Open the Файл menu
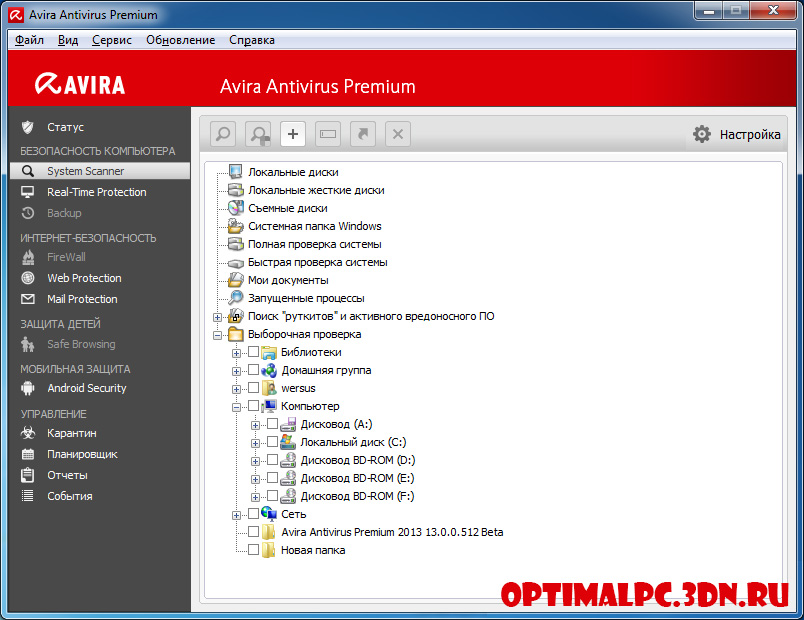 pos(29,40)
